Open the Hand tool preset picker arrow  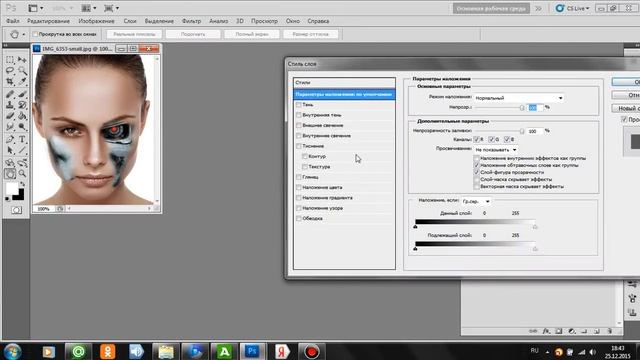[24, 34]
